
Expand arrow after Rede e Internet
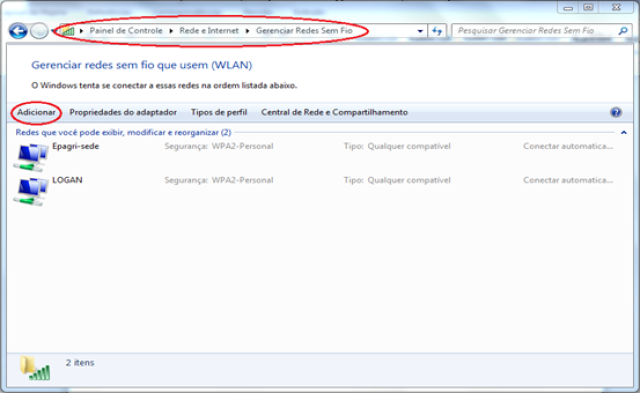click(x=247, y=31)
